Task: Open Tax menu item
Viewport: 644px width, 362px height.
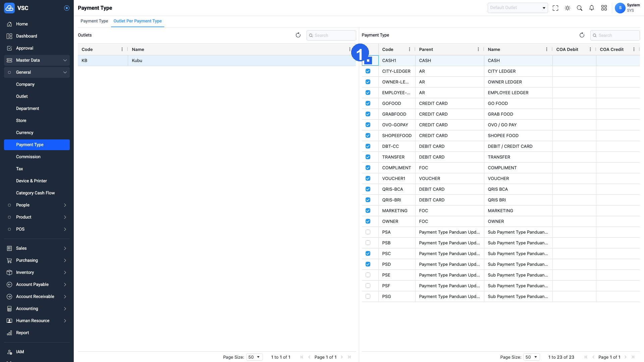Action: (x=37, y=169)
